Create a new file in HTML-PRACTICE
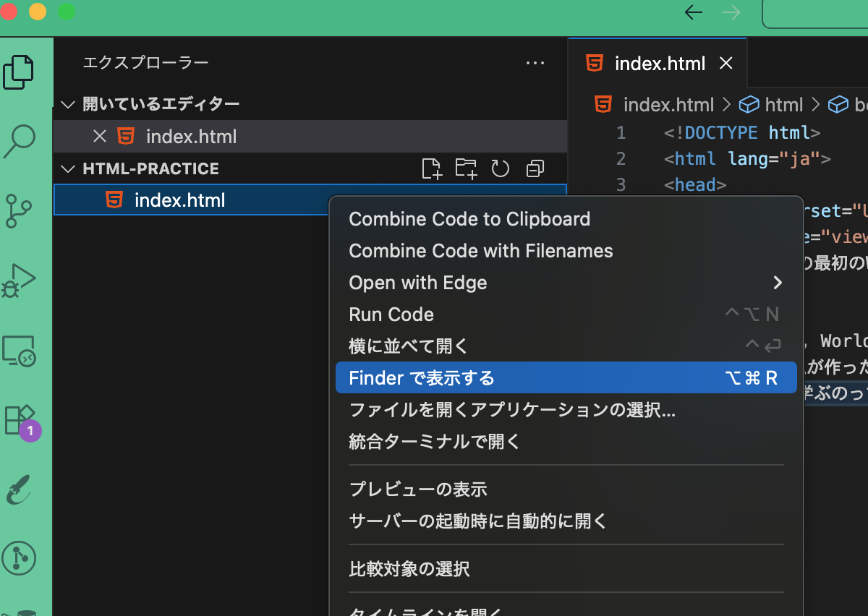The width and height of the screenshot is (868, 616). pyautogui.click(x=432, y=168)
